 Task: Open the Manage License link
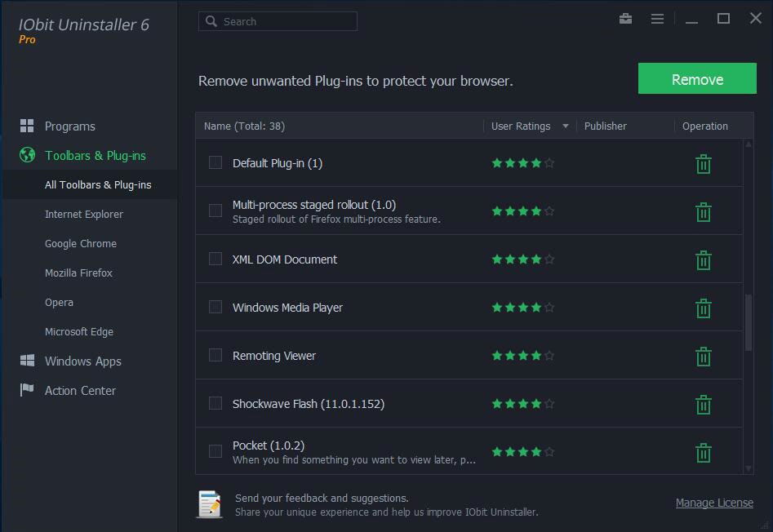point(714,503)
